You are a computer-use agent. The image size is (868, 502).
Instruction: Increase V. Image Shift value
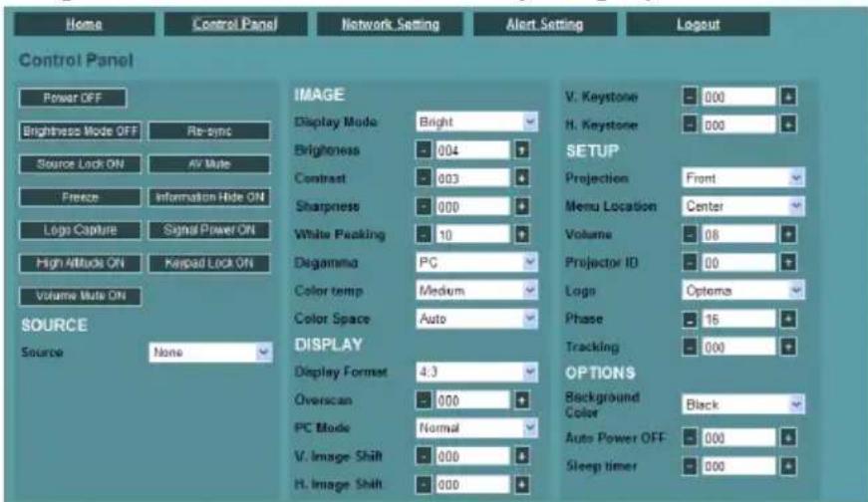(521, 456)
